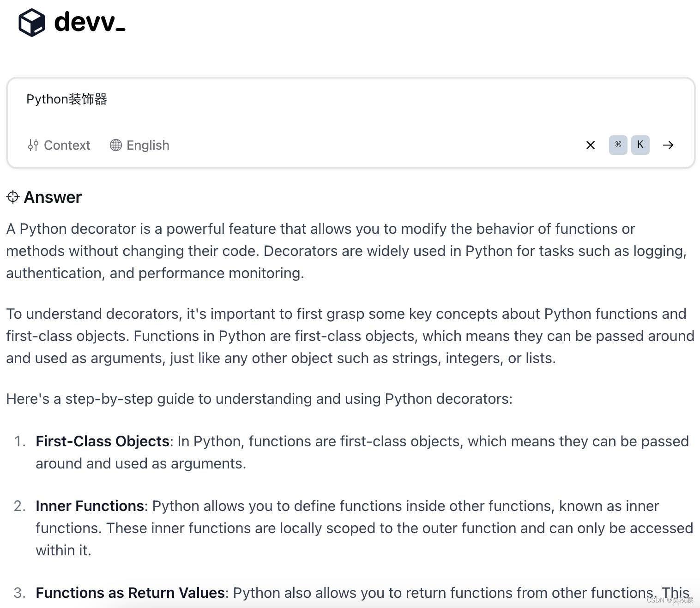Click the "Here's a step-by-step guide" line
This screenshot has width=700, height=608.
pos(259,399)
